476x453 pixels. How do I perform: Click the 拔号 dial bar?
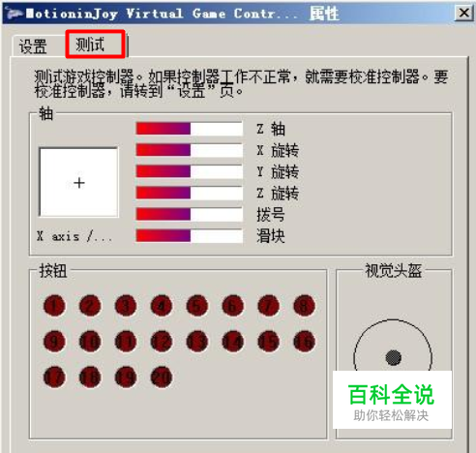coord(190,214)
